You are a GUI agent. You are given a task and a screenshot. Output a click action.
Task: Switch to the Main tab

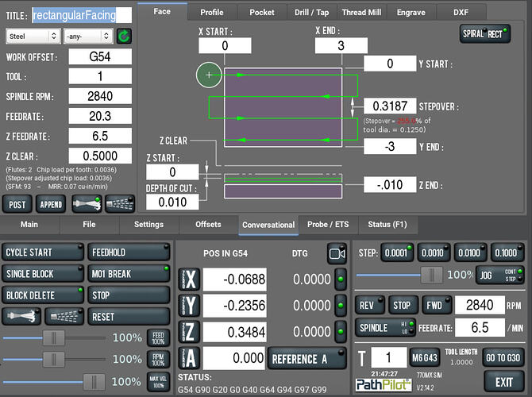click(x=29, y=224)
